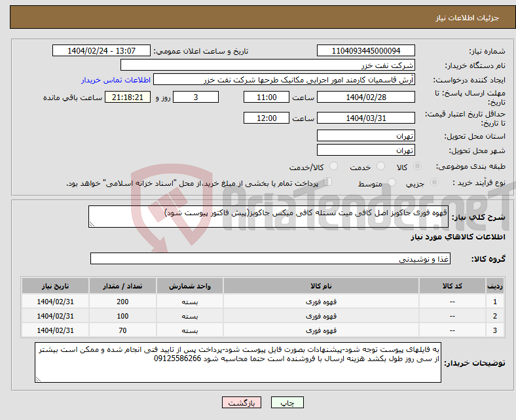Click row number 3 cell
Screen dimensions: 516x420
(x=495, y=330)
